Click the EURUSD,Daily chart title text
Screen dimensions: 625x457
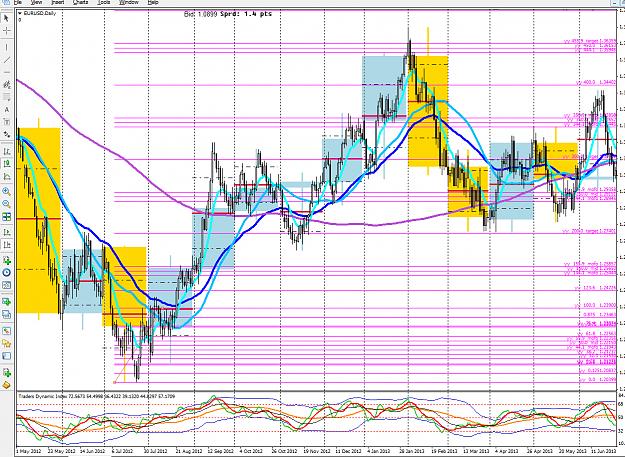[40, 13]
